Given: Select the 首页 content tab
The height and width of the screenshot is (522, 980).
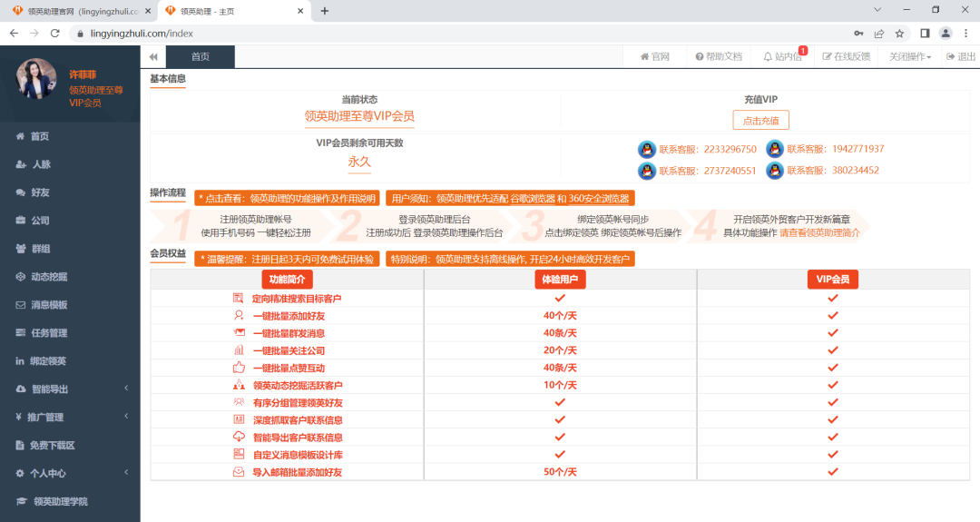Looking at the screenshot, I should [x=200, y=57].
